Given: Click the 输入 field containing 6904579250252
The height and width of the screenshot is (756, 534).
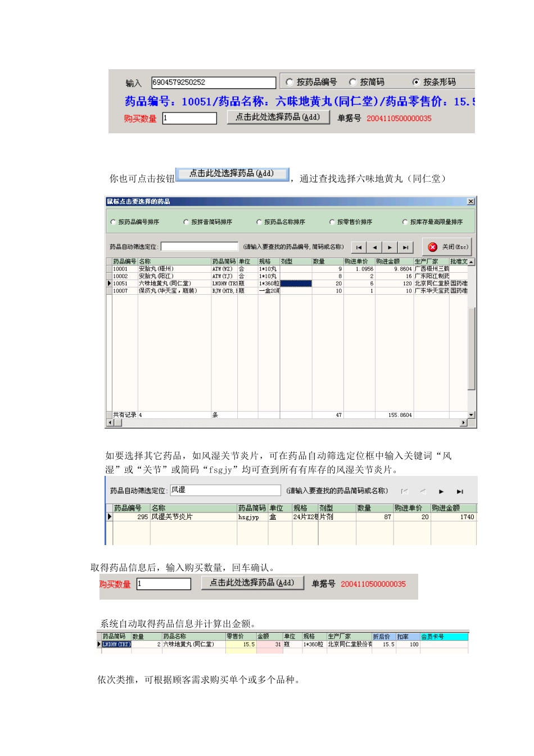Looking at the screenshot, I should pyautogui.click(x=214, y=83).
